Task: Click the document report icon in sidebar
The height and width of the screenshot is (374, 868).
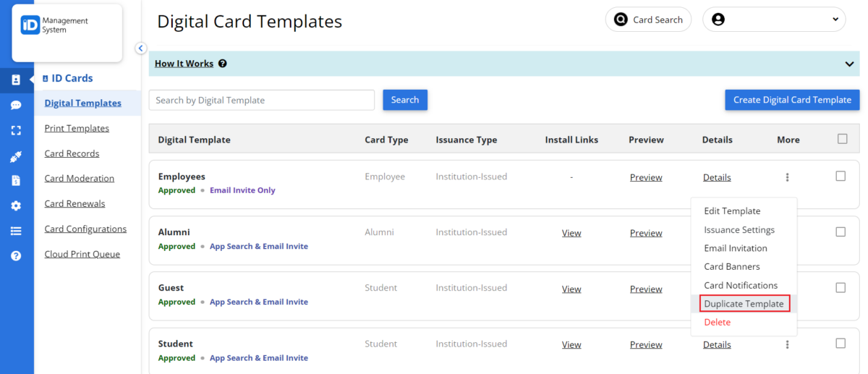Action: tap(16, 181)
